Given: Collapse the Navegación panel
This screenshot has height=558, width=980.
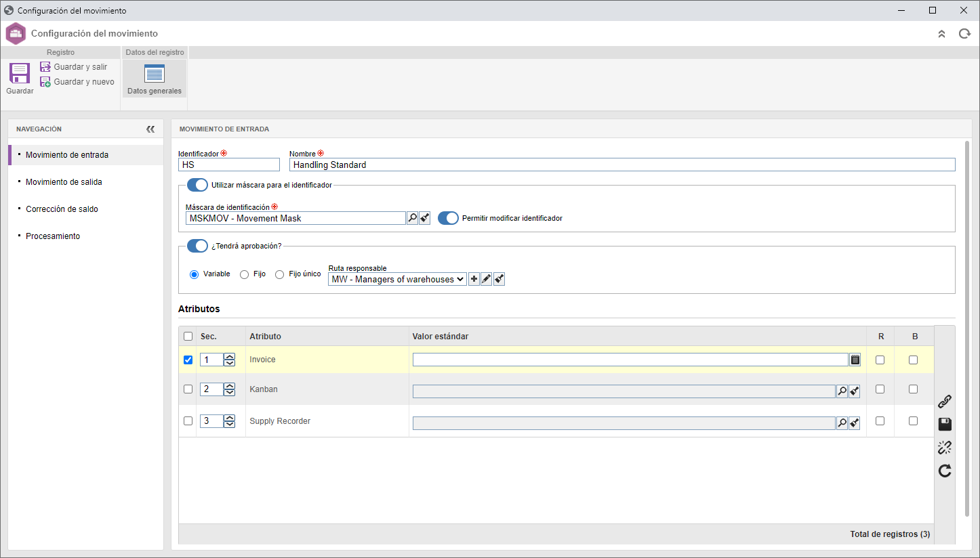Looking at the screenshot, I should click(x=150, y=129).
